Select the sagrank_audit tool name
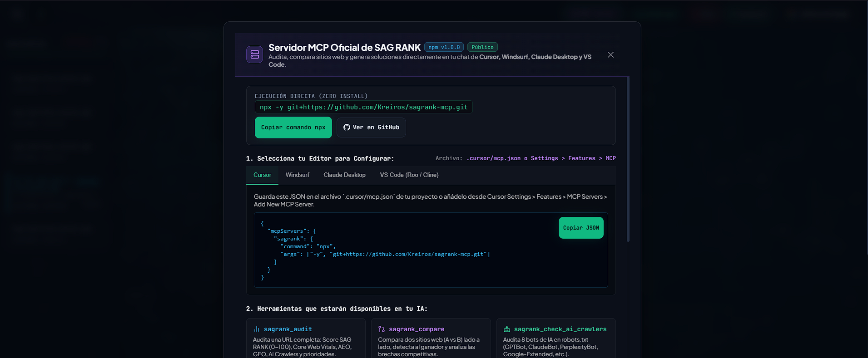868x358 pixels. (x=288, y=329)
